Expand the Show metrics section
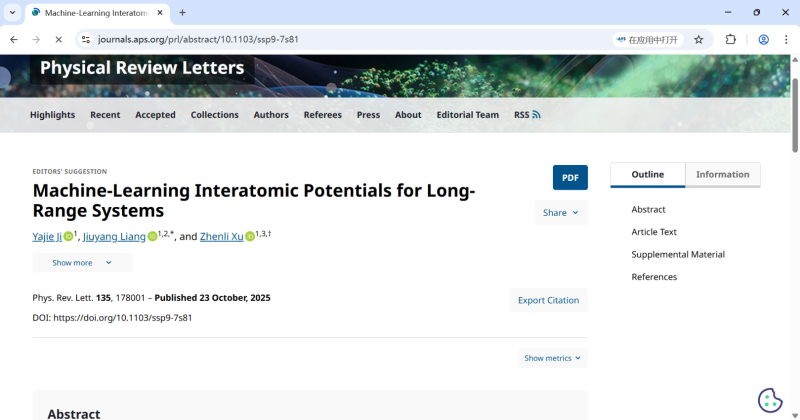This screenshot has height=420, width=800. pyautogui.click(x=552, y=358)
